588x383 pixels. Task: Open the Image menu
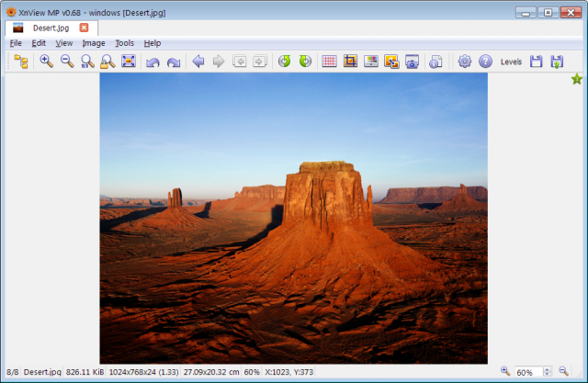[94, 43]
